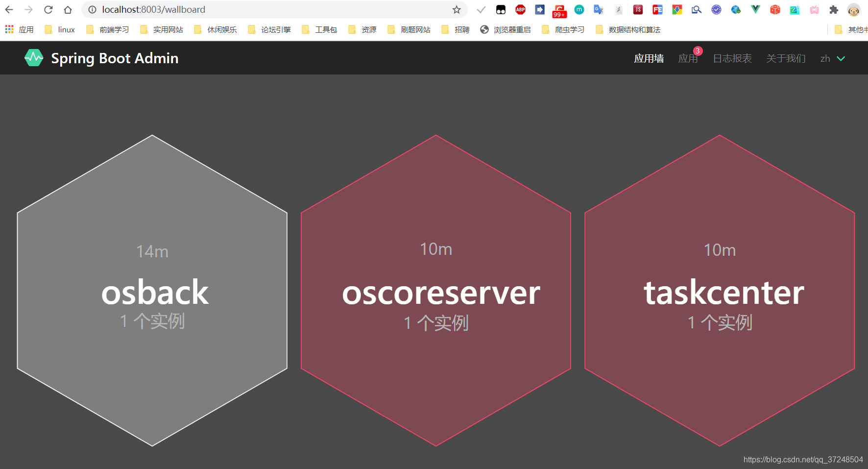Open the osback application hexagon
Image resolution: width=868 pixels, height=469 pixels.
coord(152,290)
